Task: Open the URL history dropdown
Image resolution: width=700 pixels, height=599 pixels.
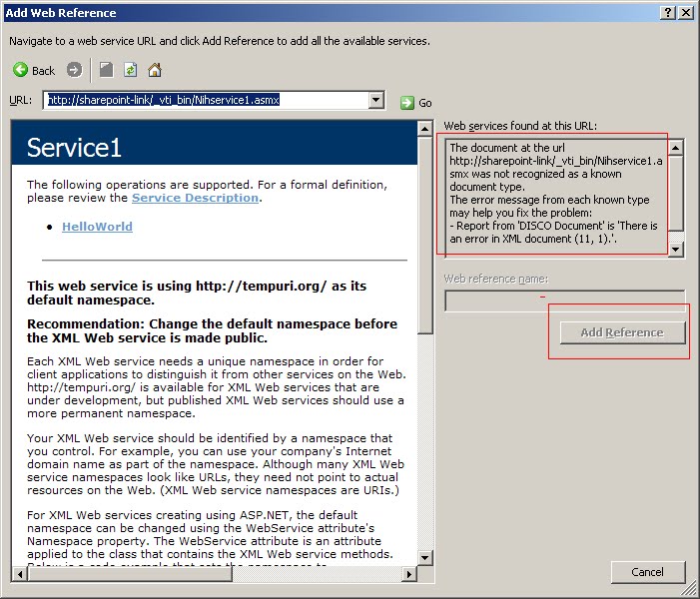Action: [376, 100]
